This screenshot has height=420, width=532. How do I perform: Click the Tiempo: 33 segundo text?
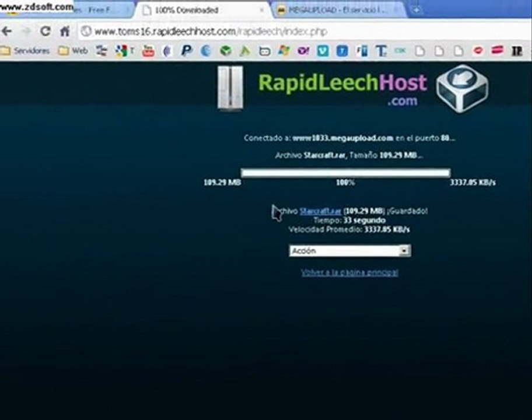[x=349, y=220]
